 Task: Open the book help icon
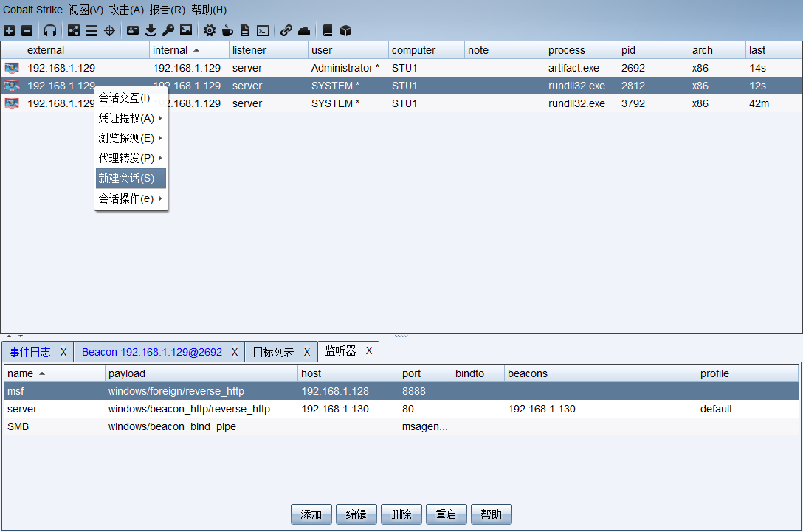[328, 31]
